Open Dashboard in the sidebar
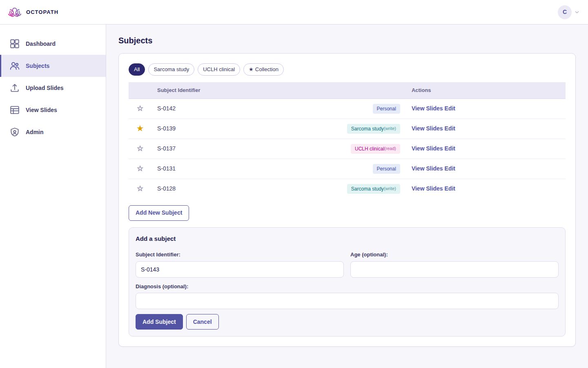588x368 pixels. (x=53, y=44)
